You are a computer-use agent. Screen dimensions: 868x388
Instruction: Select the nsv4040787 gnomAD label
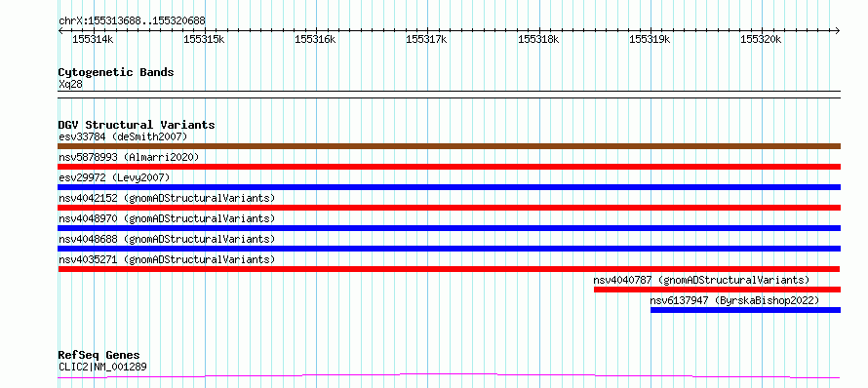pos(701,280)
